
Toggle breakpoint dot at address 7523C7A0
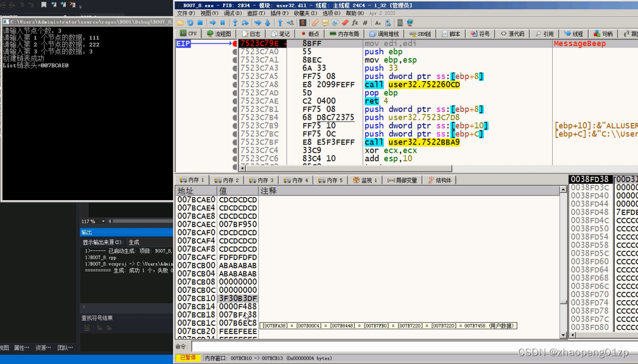coord(235,52)
